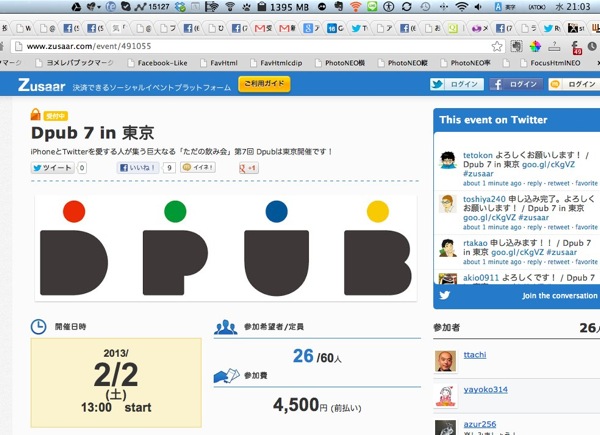
Task: Open the Evernote elephant menu bar icon
Action: click(x=339, y=6)
